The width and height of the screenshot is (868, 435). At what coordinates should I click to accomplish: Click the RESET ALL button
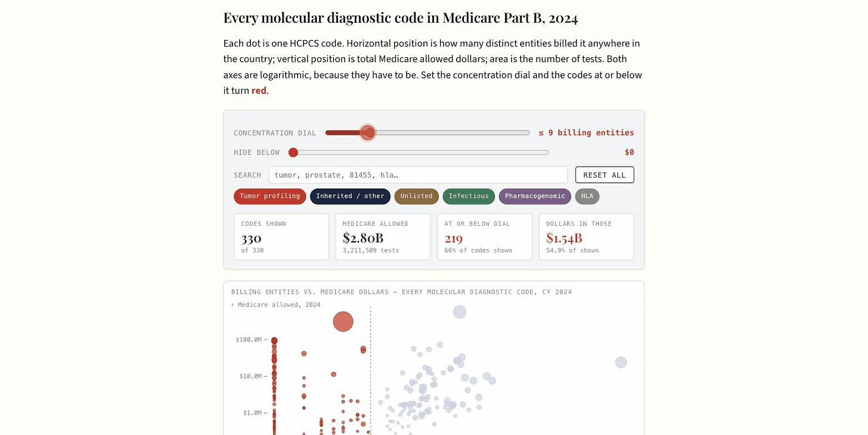(x=604, y=175)
